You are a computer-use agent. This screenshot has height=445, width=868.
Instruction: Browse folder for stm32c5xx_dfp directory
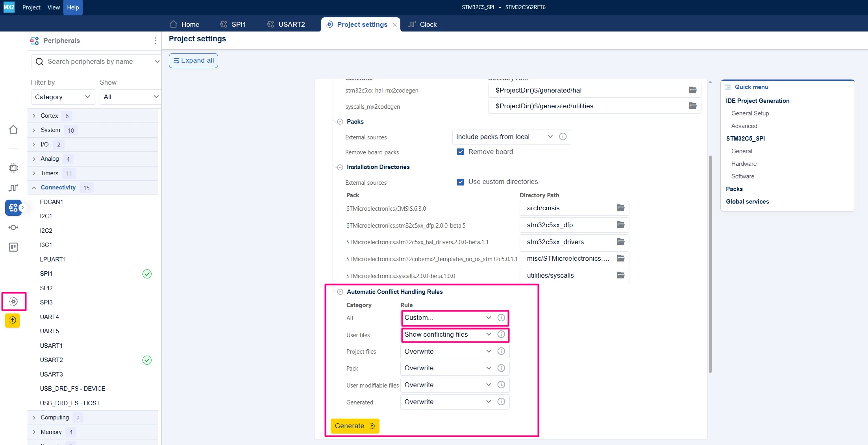click(x=621, y=225)
